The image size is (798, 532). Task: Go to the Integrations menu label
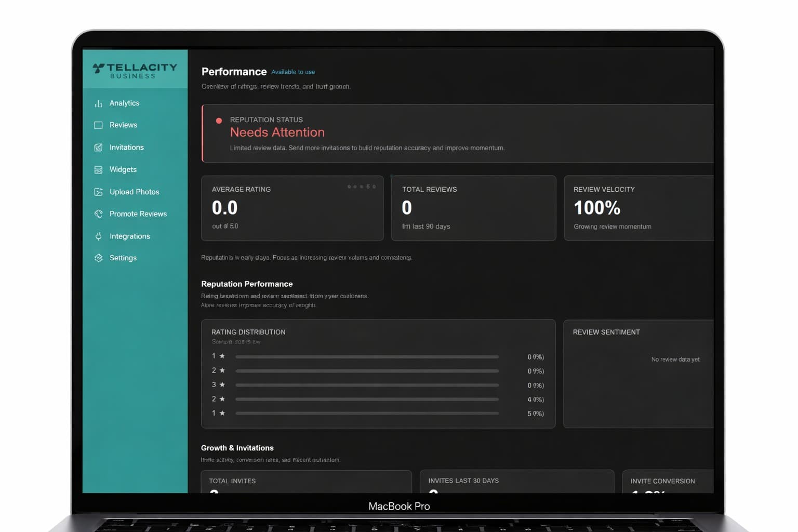coord(129,236)
